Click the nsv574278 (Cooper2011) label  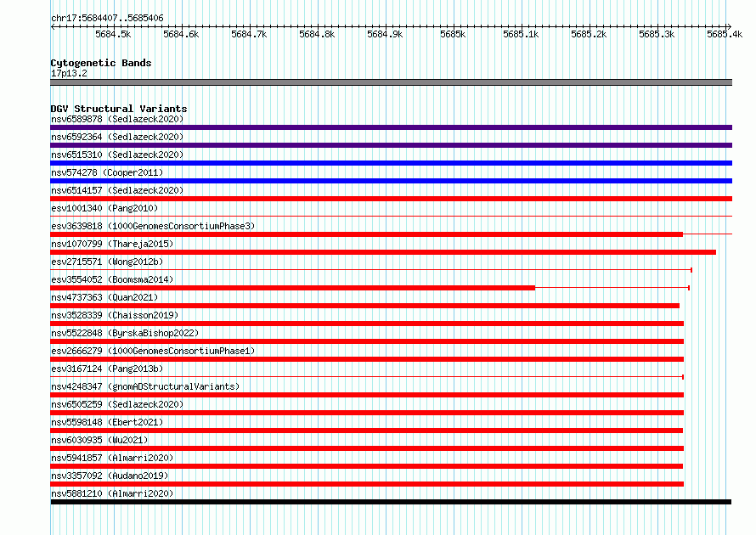[x=107, y=172]
